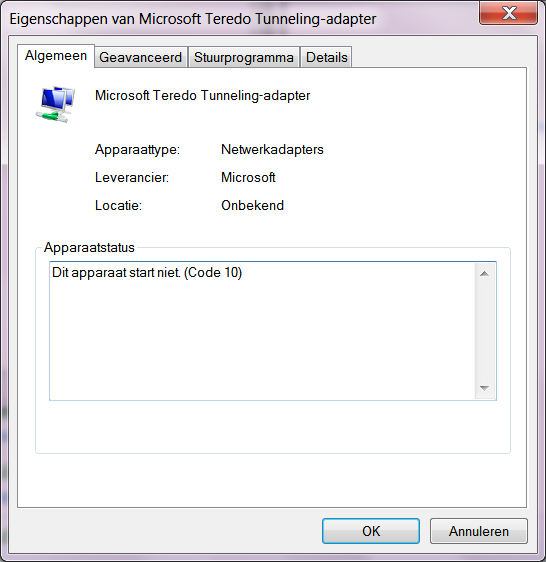Open the Stuurprogramma tab
Screen dimensions: 546x562
[244, 57]
